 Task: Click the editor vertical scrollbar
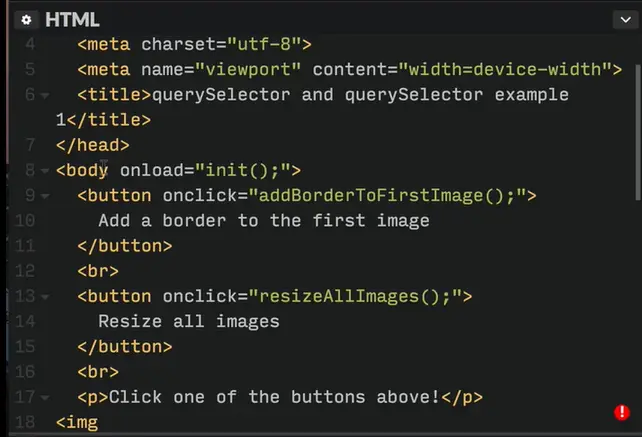pos(638,132)
